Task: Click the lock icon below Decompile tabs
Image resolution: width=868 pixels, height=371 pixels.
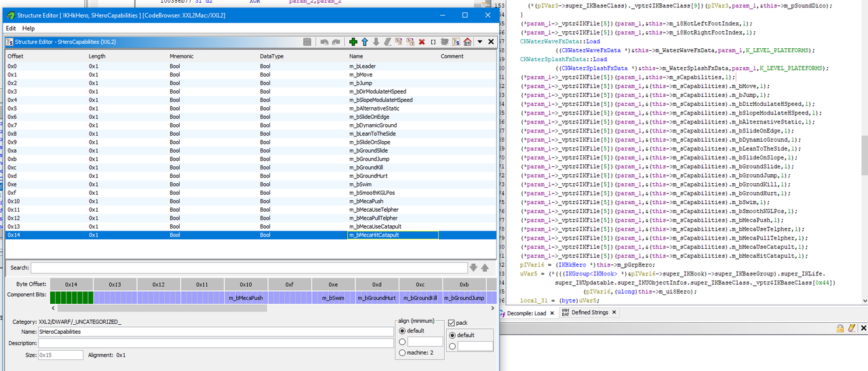Action: tap(840, 328)
